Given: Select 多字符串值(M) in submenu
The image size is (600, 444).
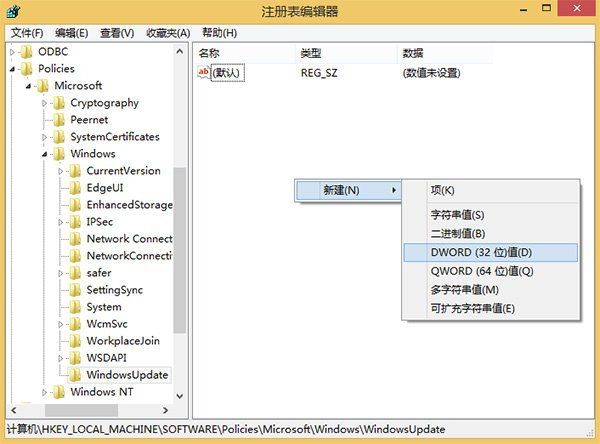Looking at the screenshot, I should (x=491, y=290).
